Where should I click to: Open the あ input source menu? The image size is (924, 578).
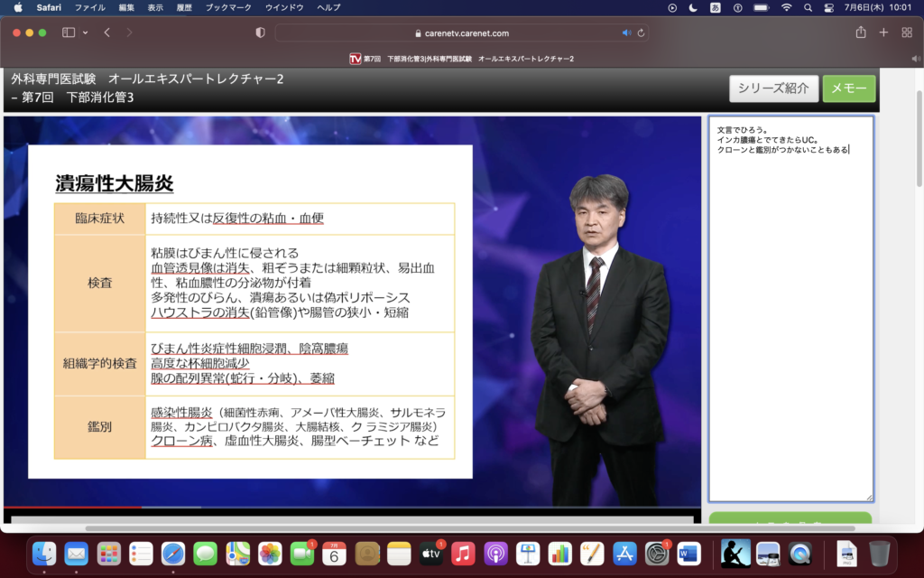(x=716, y=7)
